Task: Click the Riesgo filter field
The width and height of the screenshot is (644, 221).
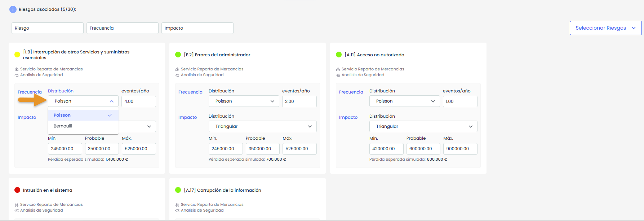Action: coord(48,28)
